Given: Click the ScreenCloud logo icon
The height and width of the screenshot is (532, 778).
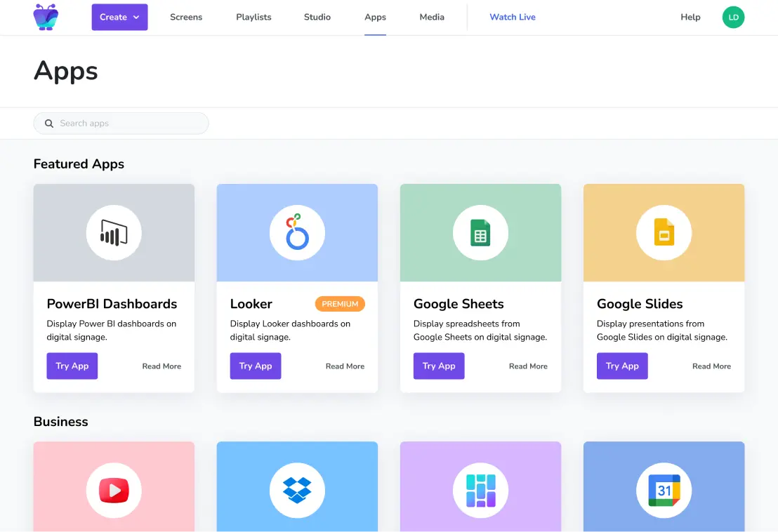Looking at the screenshot, I should coord(46,17).
